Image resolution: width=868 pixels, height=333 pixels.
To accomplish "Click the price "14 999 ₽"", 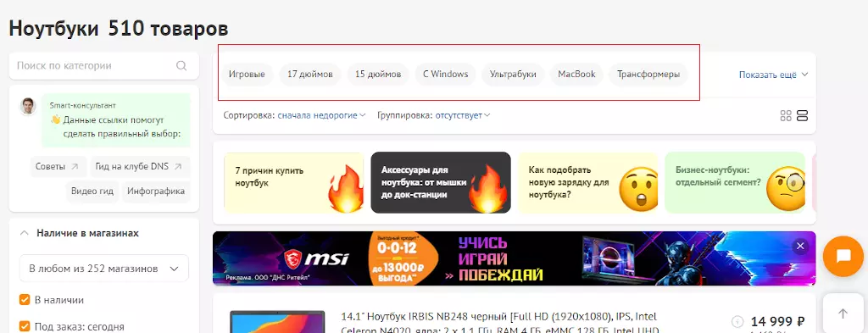I will [x=777, y=321].
